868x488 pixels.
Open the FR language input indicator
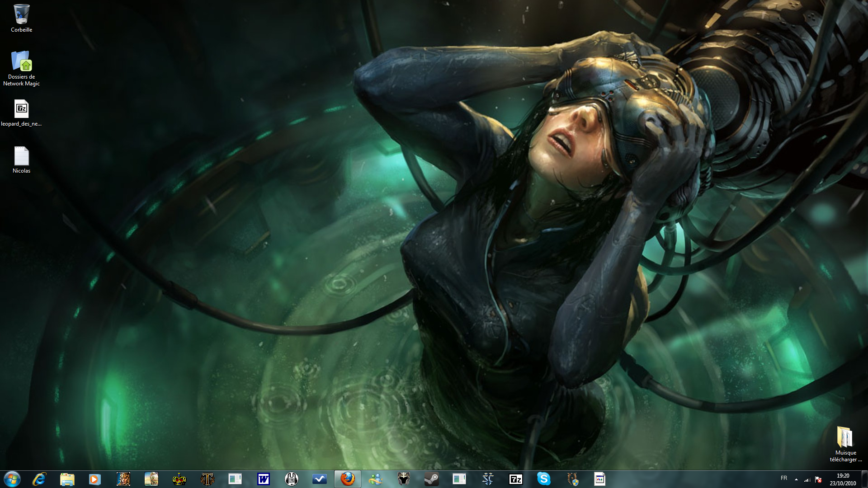(x=784, y=478)
